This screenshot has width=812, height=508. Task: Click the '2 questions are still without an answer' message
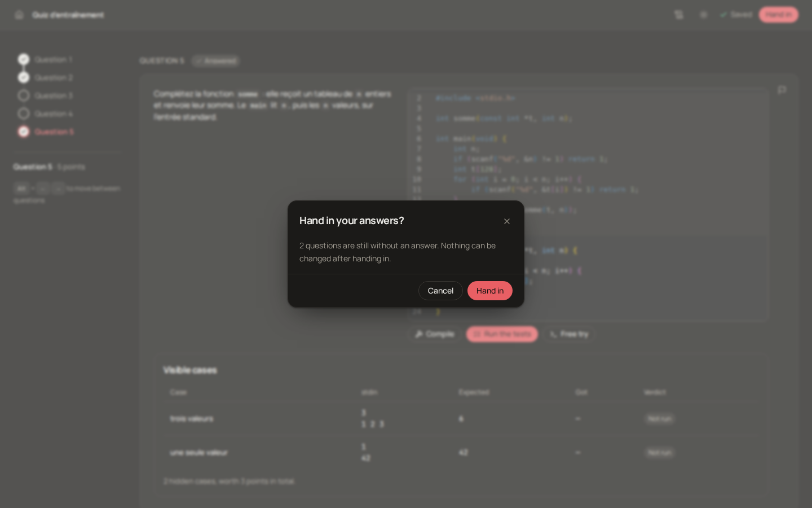[398, 252]
